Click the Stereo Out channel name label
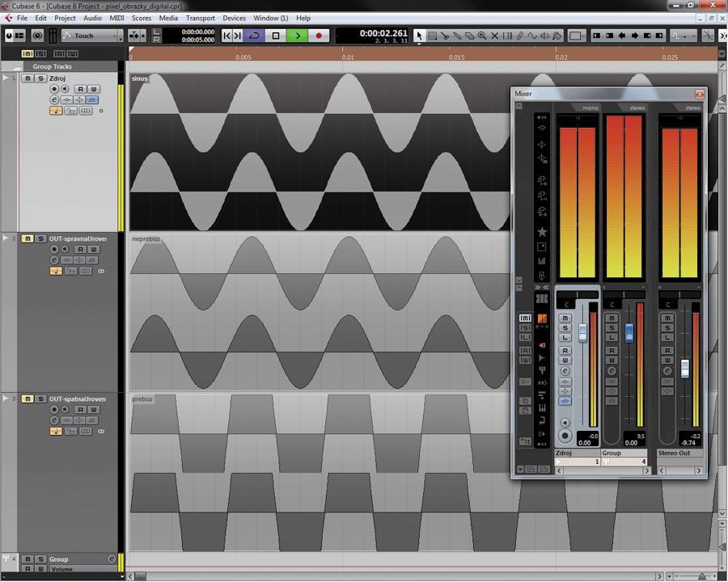 point(680,453)
